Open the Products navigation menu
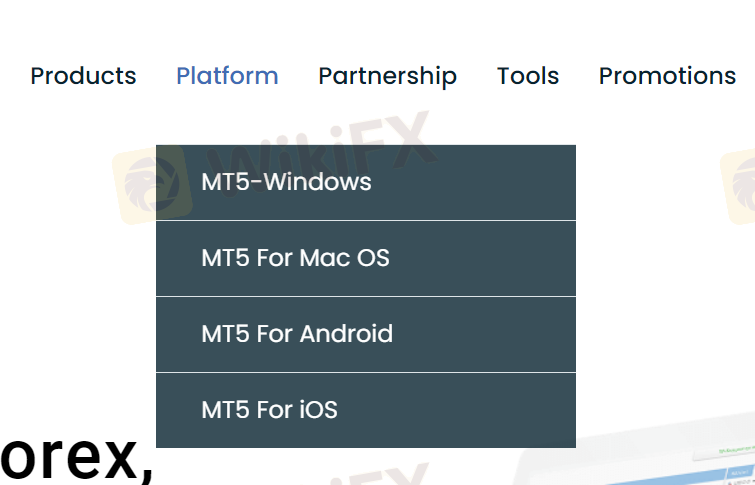The image size is (755, 485). pos(83,76)
